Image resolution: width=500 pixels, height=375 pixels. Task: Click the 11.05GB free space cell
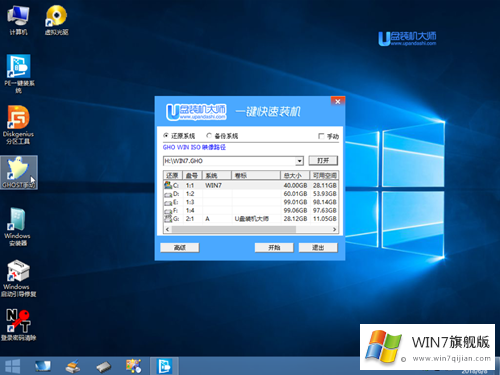(325, 219)
